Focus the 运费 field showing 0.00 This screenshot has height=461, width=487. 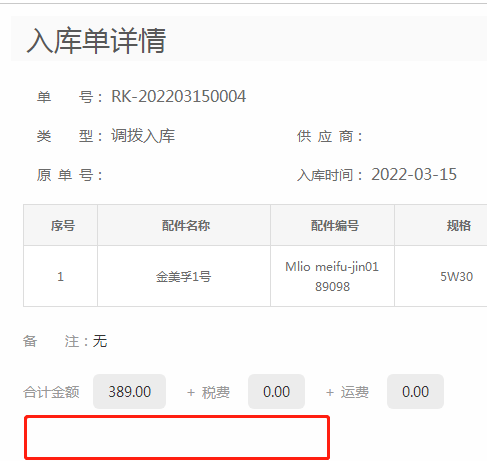pos(415,391)
